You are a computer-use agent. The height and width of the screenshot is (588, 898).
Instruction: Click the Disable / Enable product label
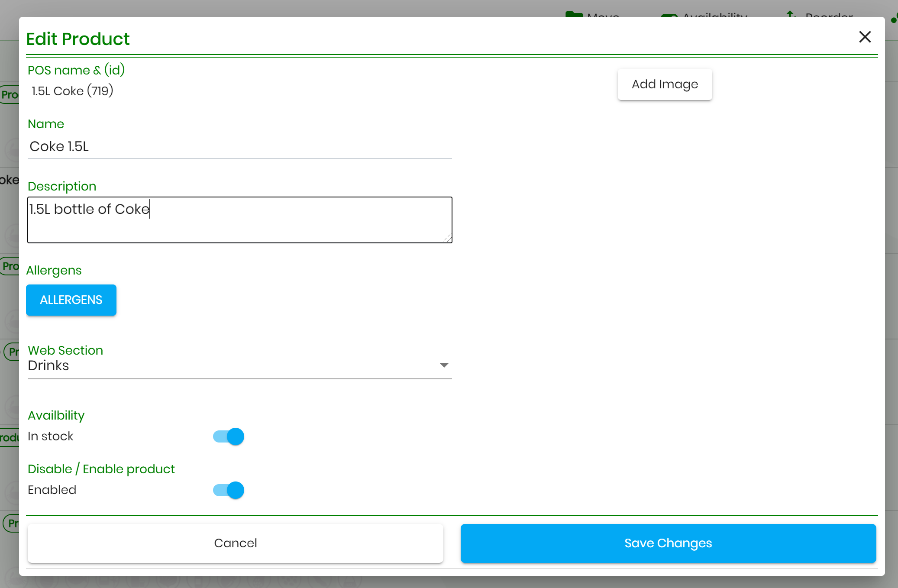101,469
